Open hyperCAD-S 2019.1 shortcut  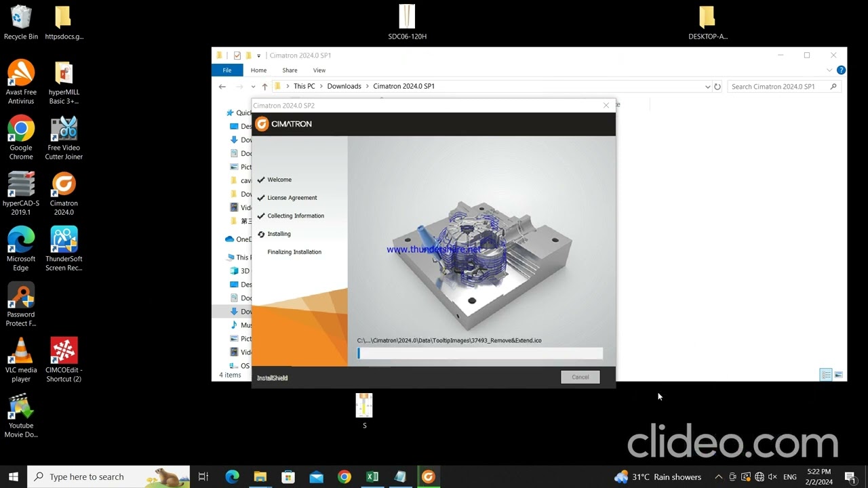(x=21, y=193)
